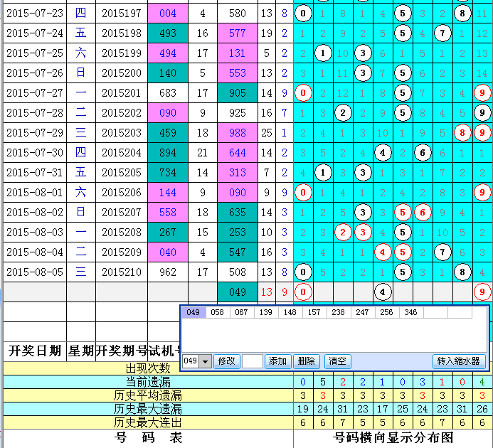Click the green 4 in 当前遗漏 row

click(482, 382)
